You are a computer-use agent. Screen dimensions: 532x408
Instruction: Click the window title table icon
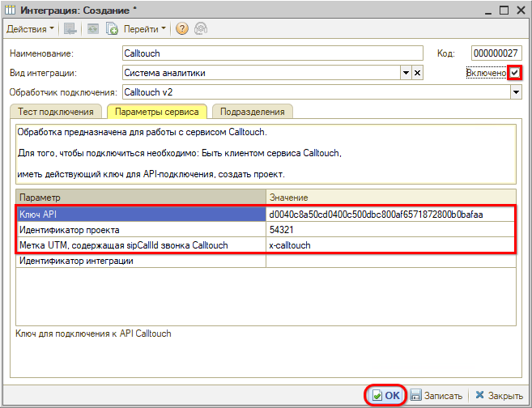point(11,11)
